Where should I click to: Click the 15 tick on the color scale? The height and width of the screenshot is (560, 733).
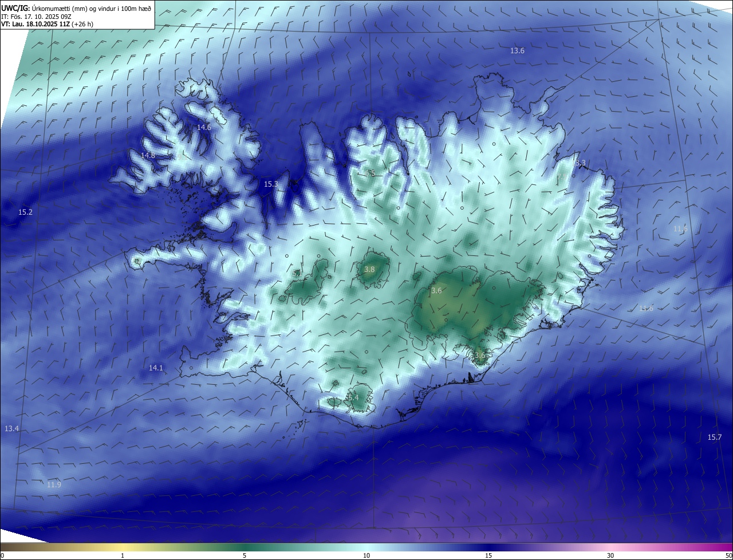[x=488, y=555]
